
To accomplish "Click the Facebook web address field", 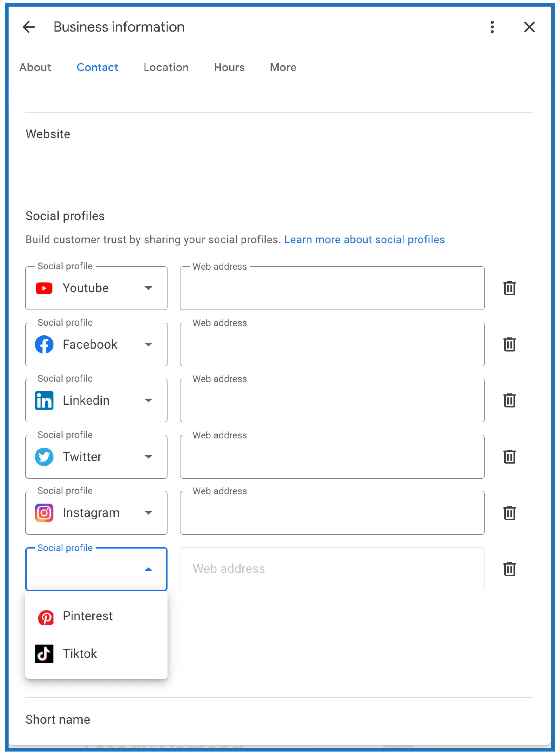I will [x=332, y=344].
